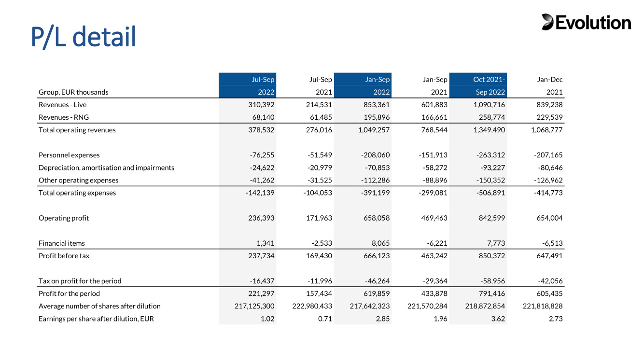Image resolution: width=644 pixels, height=362 pixels.
Task: Click the "Jan-Dec" column header
Action: click(x=550, y=80)
